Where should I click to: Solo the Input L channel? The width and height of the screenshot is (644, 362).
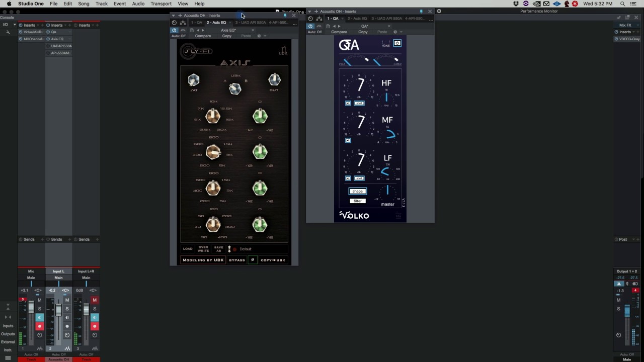[x=67, y=309]
